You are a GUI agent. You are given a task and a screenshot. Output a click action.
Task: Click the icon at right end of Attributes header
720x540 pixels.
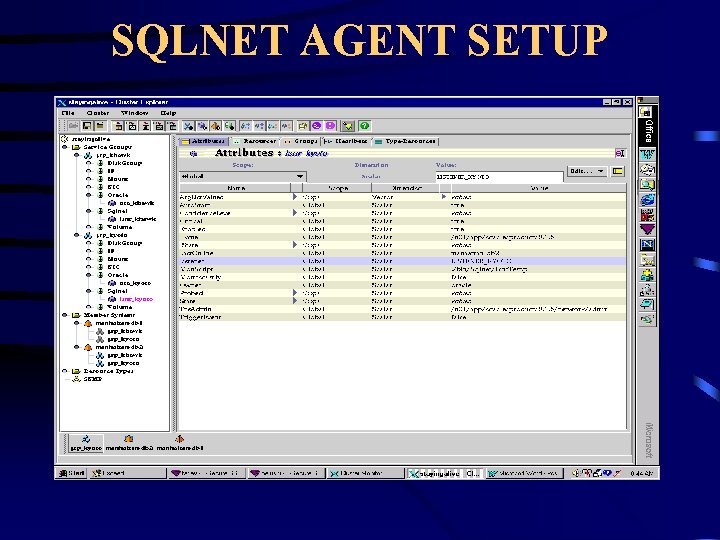click(619, 153)
